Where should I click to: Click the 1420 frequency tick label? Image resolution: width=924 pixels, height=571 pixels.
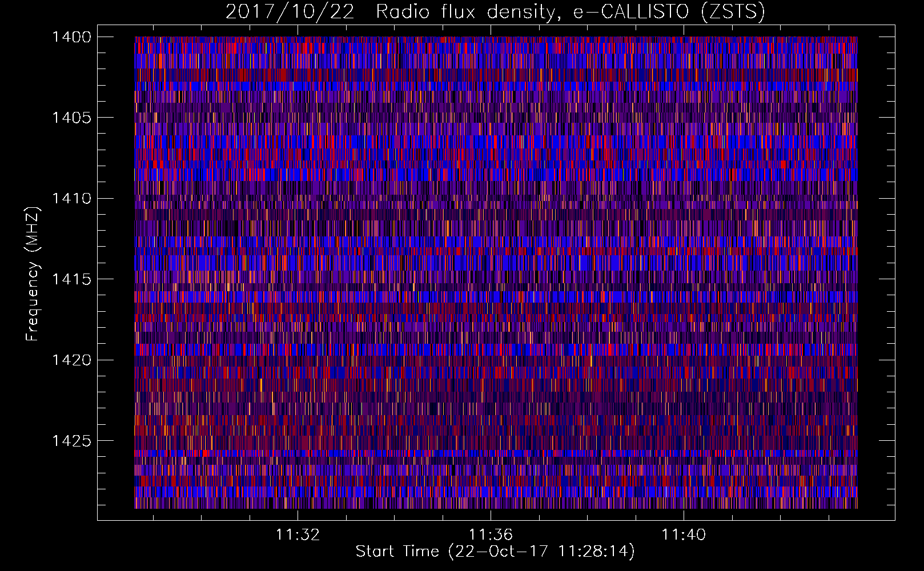(x=71, y=360)
